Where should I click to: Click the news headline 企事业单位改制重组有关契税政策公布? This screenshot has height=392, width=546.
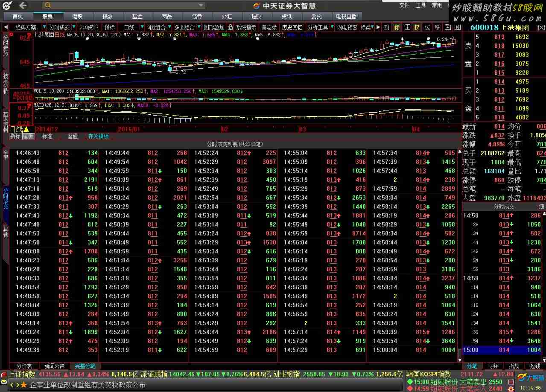pos(88,385)
